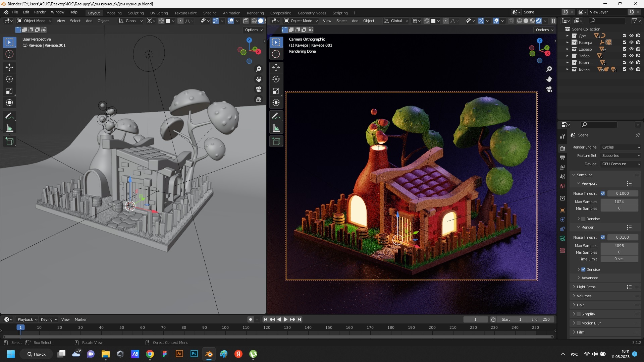644x362 pixels.
Task: Click Add Cube tool in right viewport
Action: (x=276, y=141)
